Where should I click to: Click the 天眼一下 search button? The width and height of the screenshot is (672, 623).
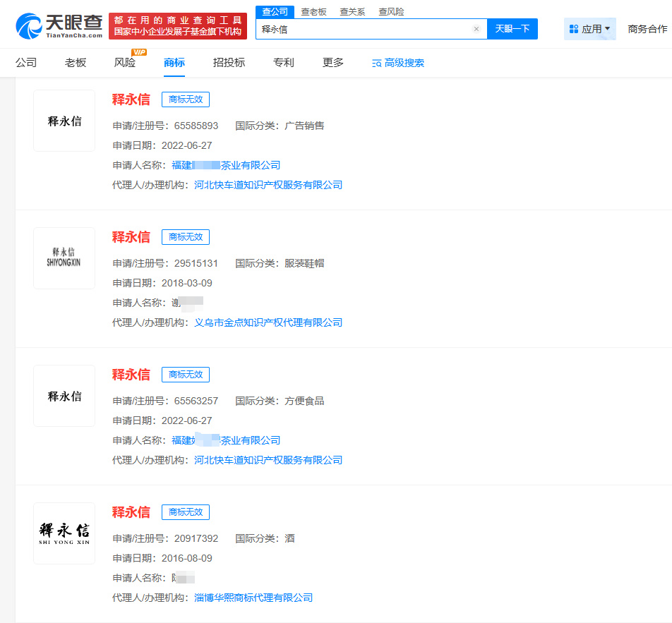pos(512,29)
